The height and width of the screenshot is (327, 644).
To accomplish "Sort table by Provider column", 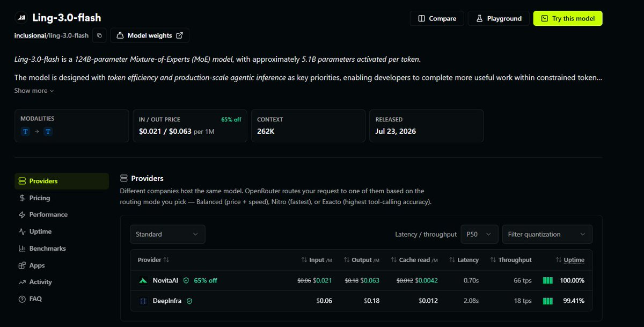I will [153, 260].
